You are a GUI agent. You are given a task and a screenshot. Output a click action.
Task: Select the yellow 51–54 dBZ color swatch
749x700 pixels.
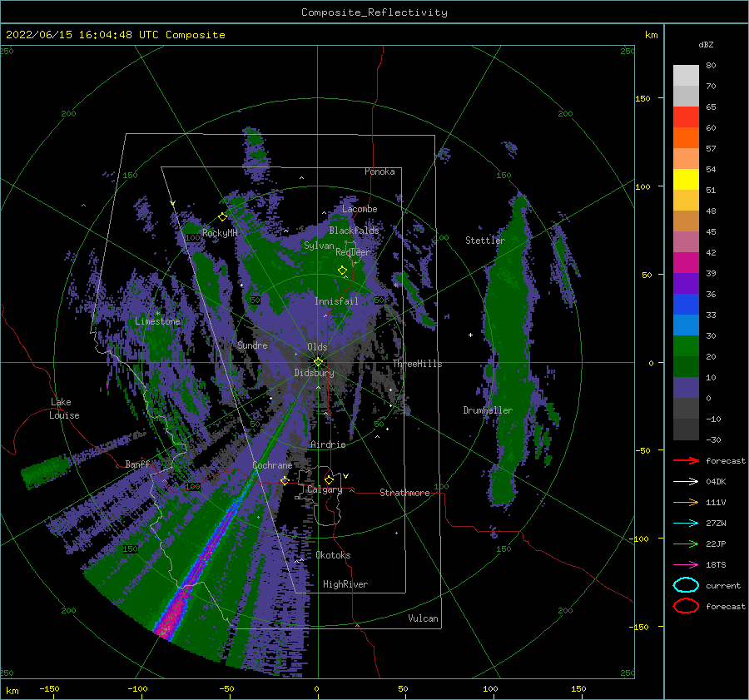coord(686,179)
